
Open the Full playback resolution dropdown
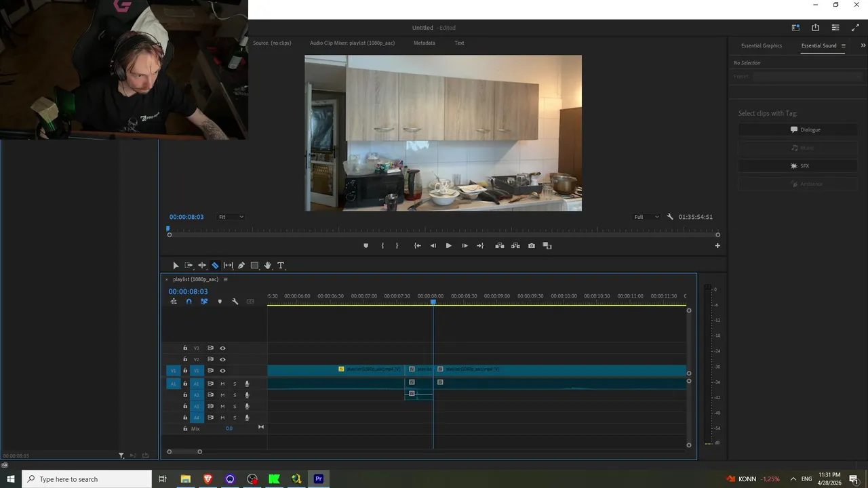click(646, 217)
